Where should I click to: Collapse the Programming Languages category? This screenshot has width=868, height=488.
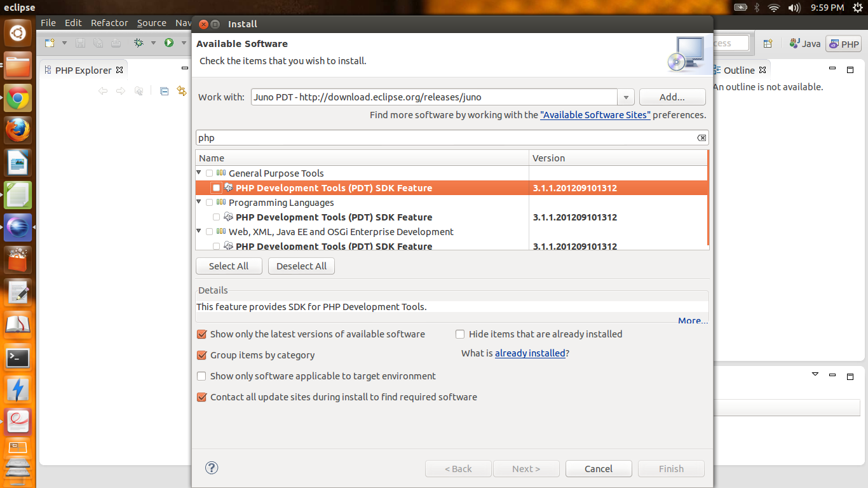tap(199, 202)
